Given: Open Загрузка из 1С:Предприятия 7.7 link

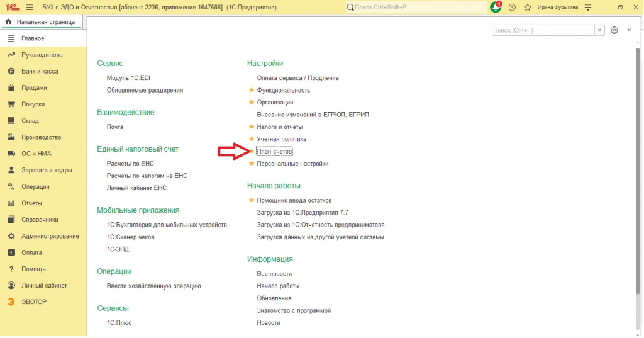Looking at the screenshot, I should [x=303, y=213].
